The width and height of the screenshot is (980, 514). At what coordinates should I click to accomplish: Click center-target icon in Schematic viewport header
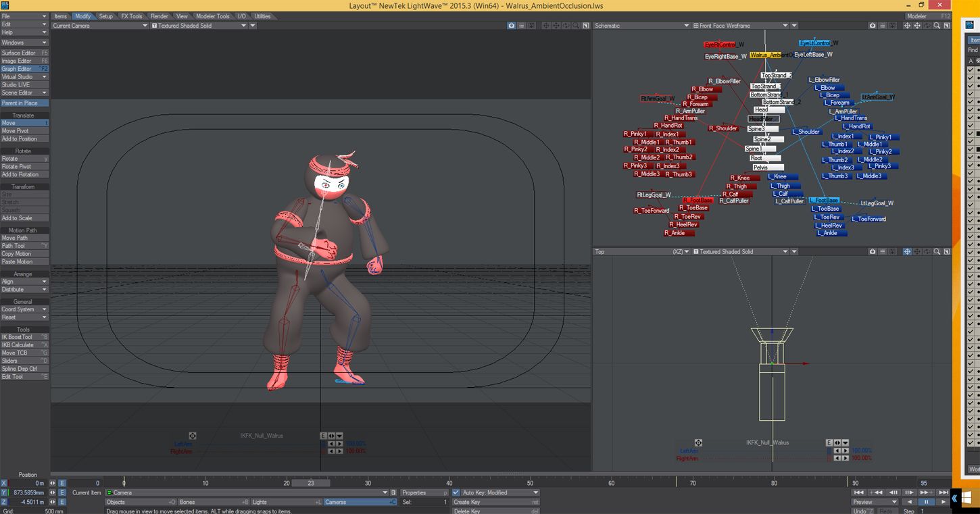tap(908, 26)
